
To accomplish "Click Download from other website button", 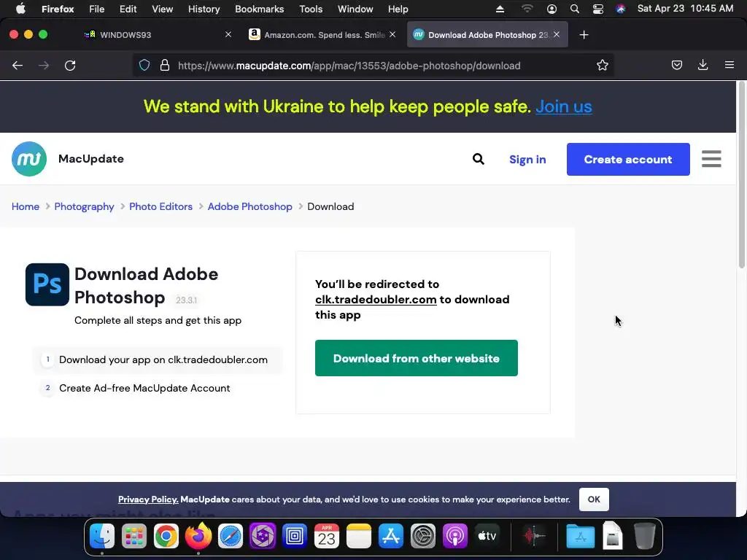I will [416, 358].
